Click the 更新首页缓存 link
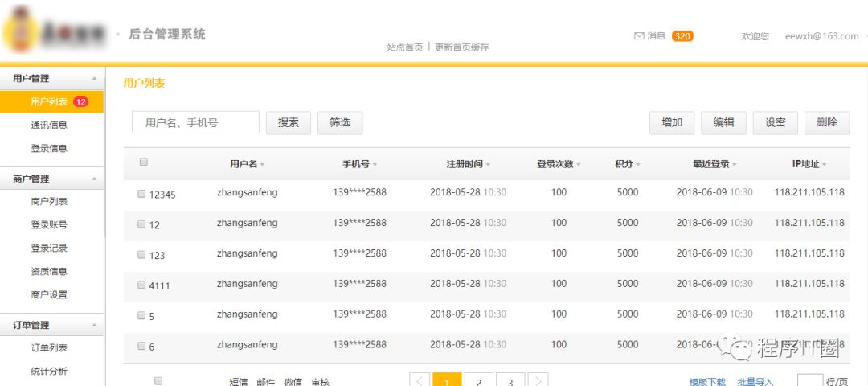868x386 pixels. tap(461, 47)
